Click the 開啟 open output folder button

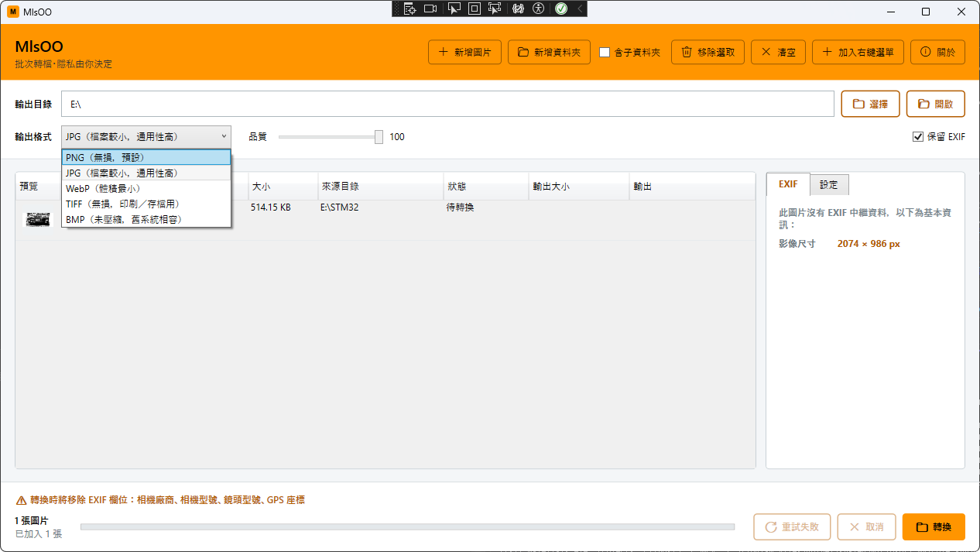point(935,104)
